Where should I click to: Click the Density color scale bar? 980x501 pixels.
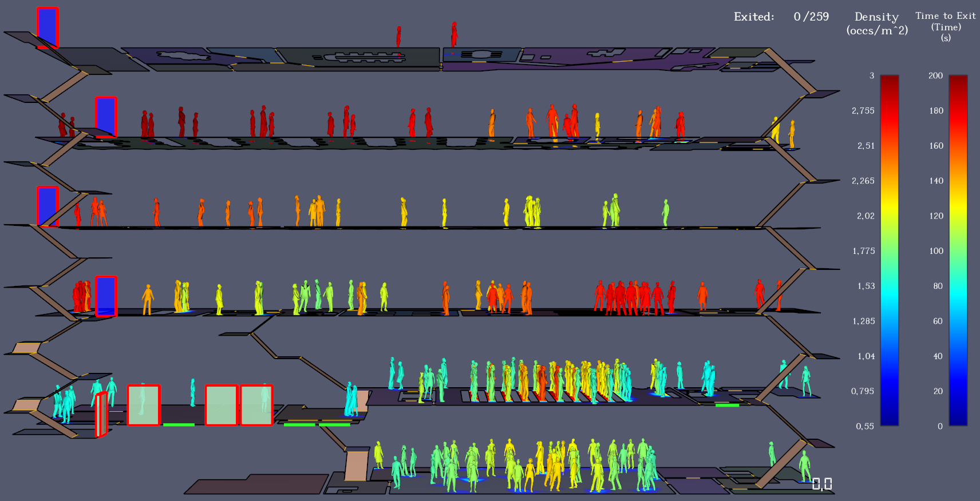889,250
